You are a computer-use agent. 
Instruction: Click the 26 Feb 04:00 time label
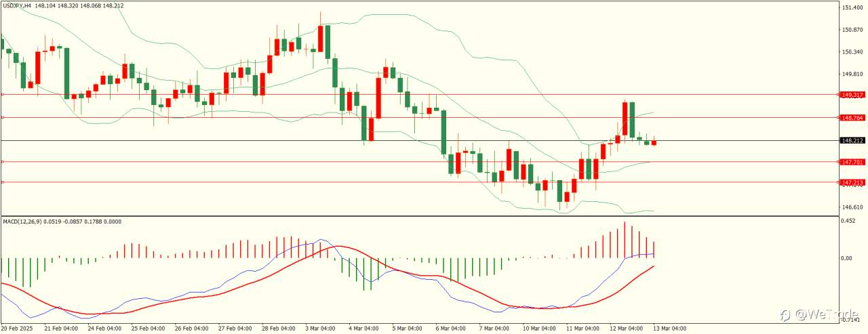[x=191, y=329]
